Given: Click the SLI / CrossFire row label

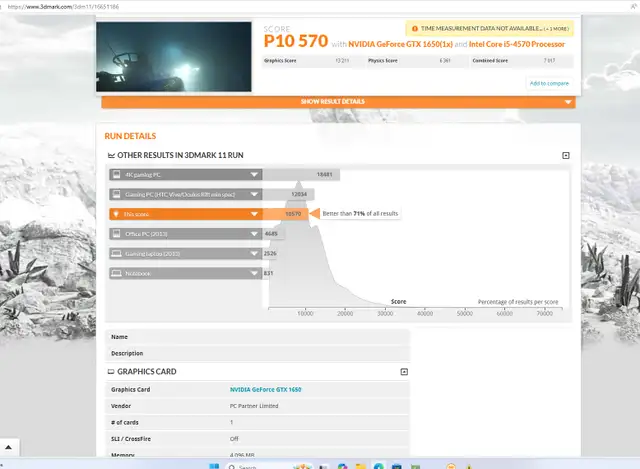Looking at the screenshot, I should pos(131,439).
